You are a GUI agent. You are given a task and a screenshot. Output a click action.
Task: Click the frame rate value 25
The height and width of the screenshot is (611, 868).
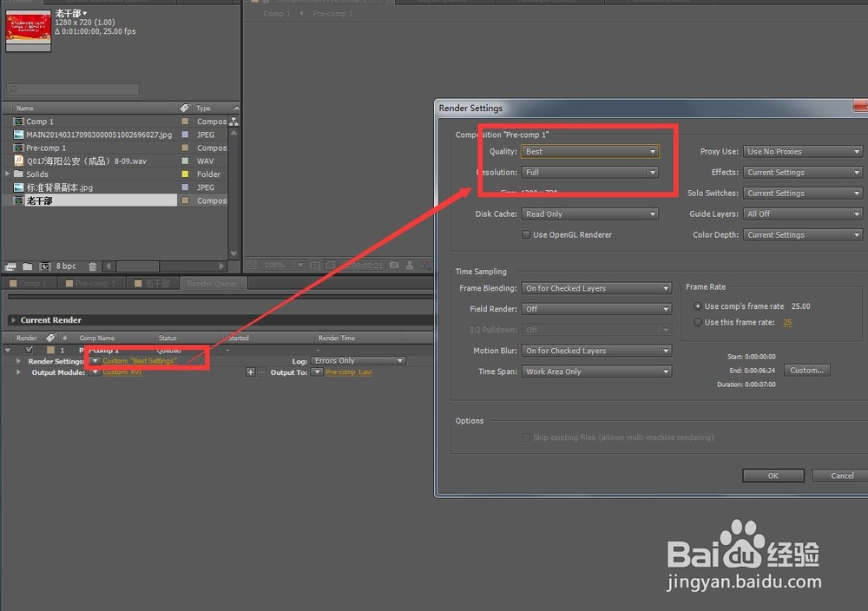(787, 323)
